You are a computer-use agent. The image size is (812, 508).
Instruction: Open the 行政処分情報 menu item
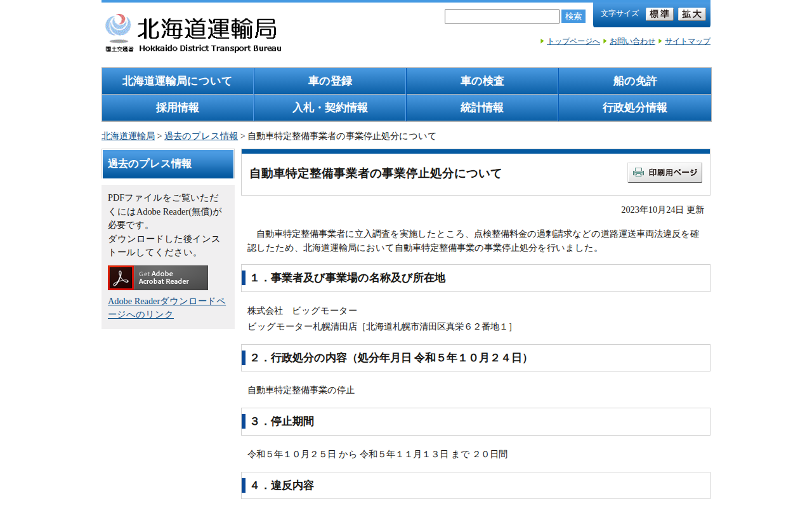coord(634,108)
